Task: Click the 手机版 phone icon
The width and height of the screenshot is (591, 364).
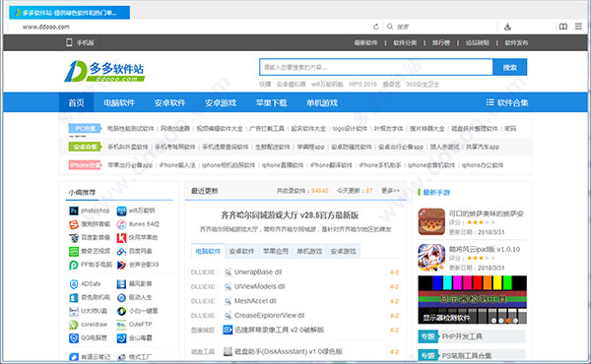Action: point(69,42)
